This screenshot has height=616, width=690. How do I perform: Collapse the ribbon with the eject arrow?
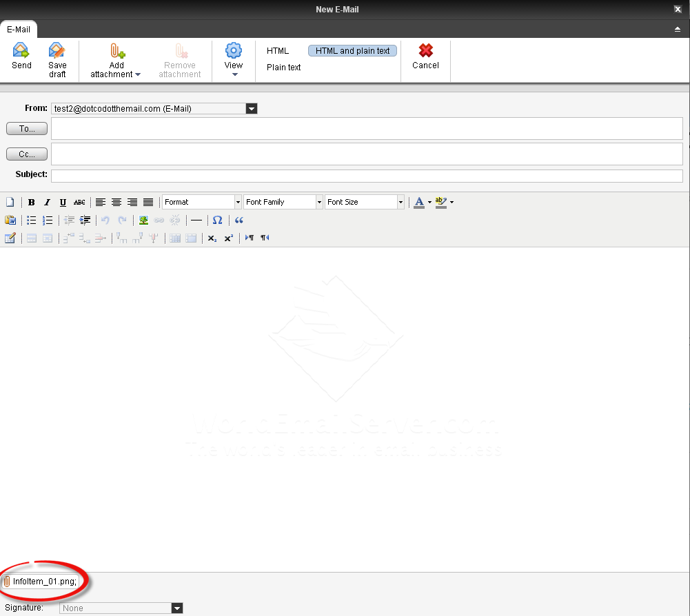click(677, 29)
